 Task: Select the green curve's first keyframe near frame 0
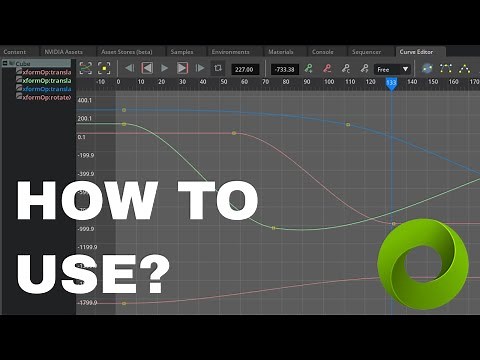(x=124, y=124)
